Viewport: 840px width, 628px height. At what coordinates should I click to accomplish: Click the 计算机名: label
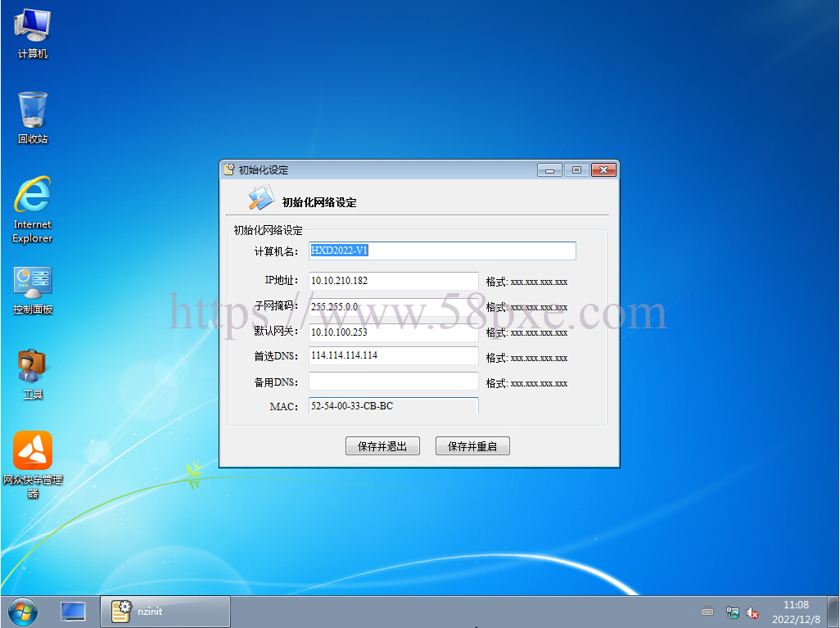[x=276, y=251]
